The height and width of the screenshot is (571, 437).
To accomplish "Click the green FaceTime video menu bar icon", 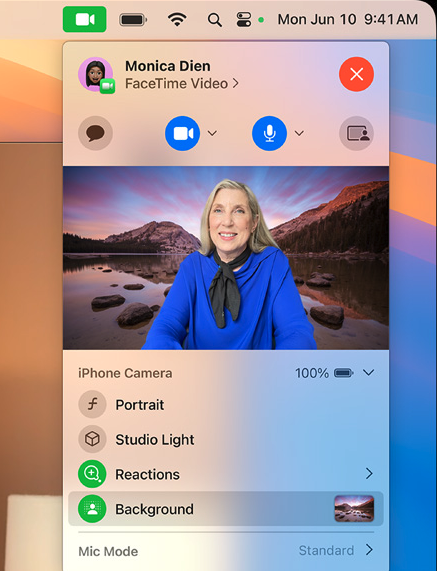I will (x=84, y=19).
